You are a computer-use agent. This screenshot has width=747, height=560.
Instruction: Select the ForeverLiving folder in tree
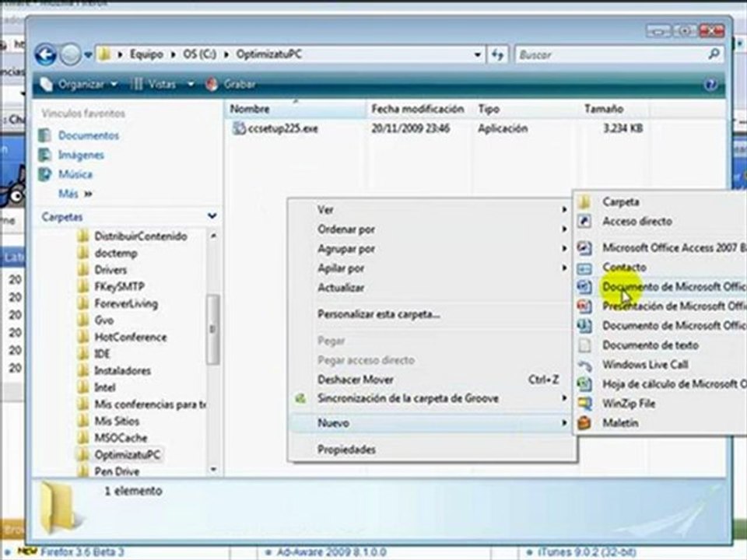click(x=126, y=303)
